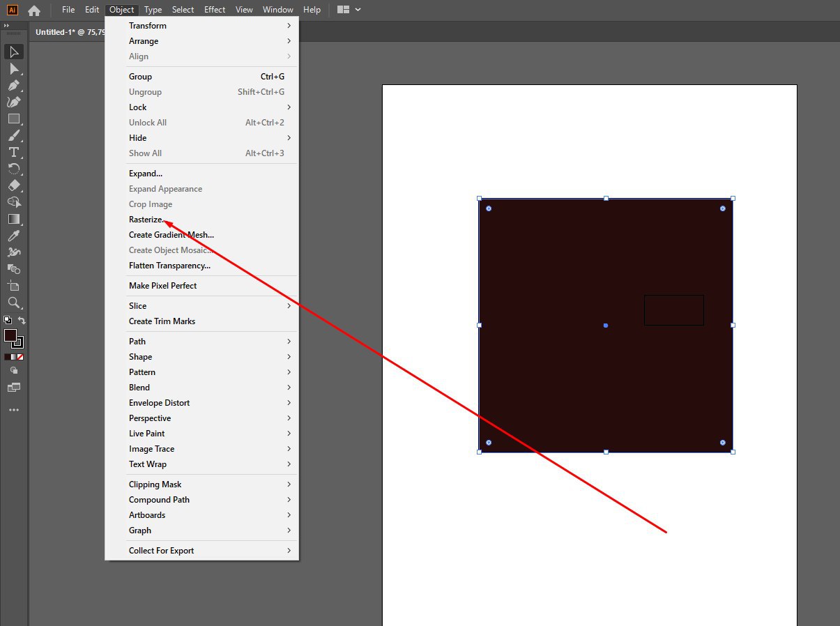The image size is (840, 626).
Task: Expand the toolbar double-arrow toggle
Action: (7, 26)
